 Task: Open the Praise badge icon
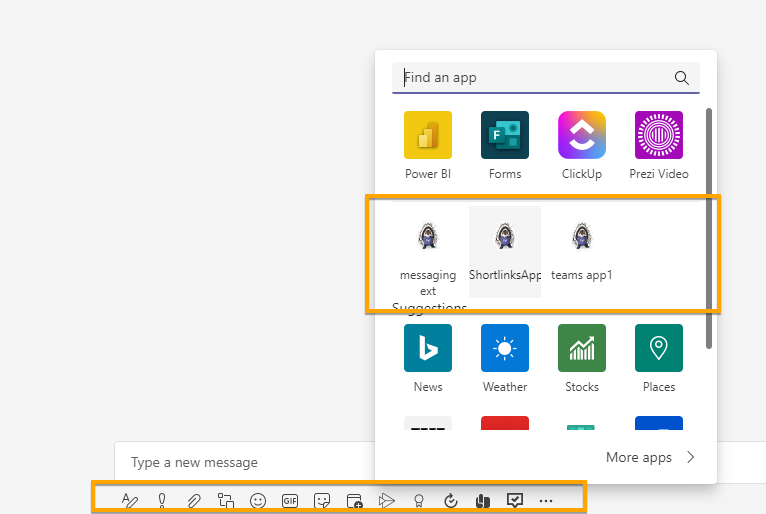click(x=419, y=500)
